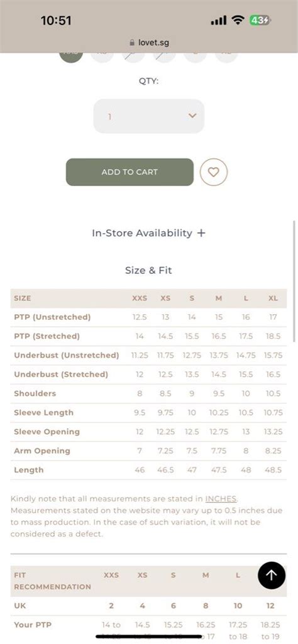Click the ADD TO CART button
298x644 pixels.
click(130, 172)
